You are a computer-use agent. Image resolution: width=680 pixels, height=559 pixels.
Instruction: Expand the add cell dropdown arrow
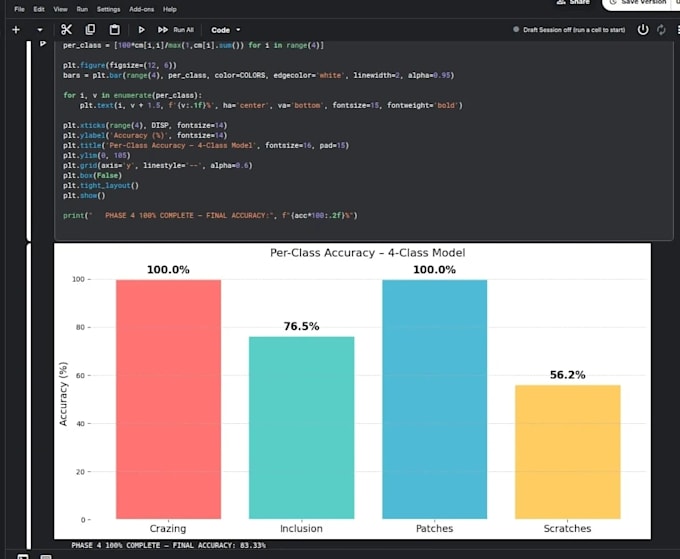[x=40, y=30]
